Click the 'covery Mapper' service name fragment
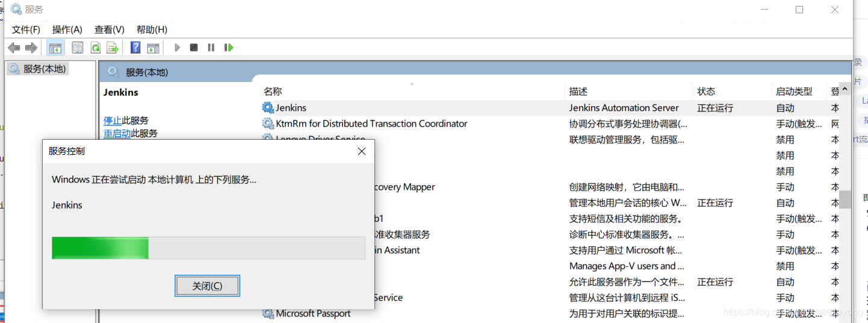 405,187
